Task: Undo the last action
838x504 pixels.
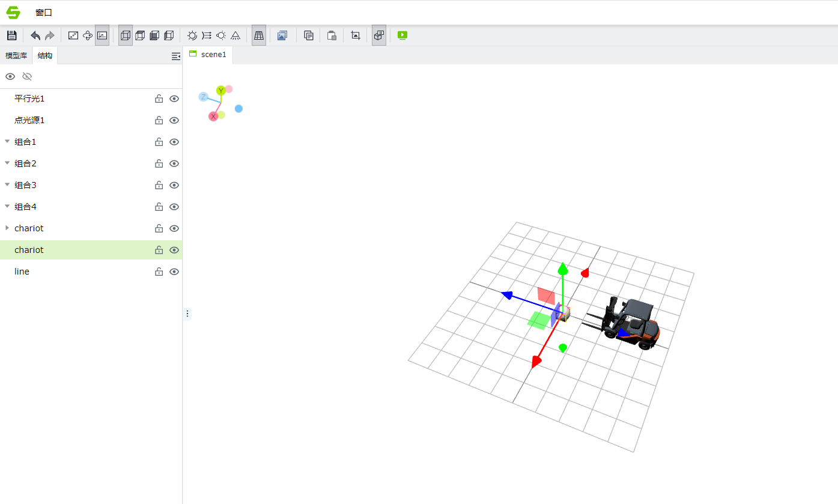Action: point(35,35)
